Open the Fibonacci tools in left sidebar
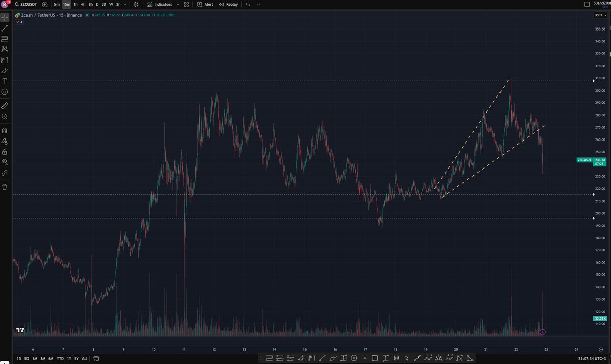 [x=5, y=39]
